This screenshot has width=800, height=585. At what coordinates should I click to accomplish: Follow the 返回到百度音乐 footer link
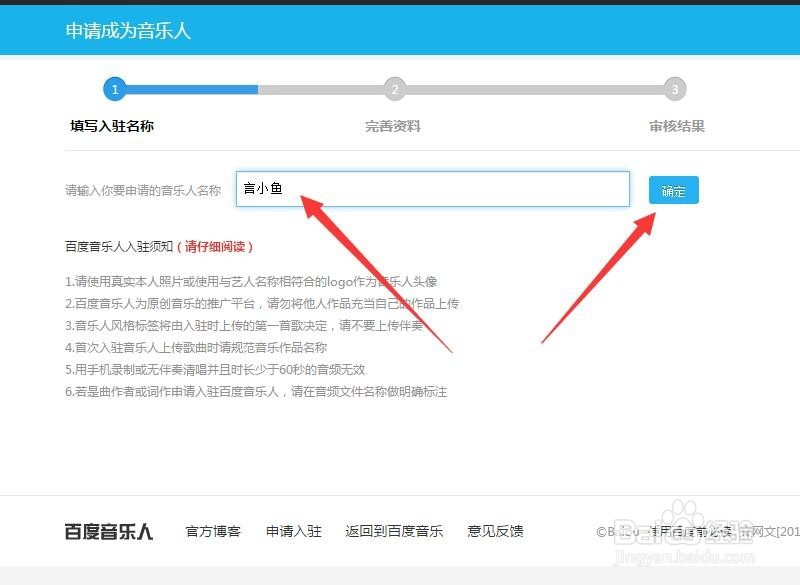(x=394, y=531)
